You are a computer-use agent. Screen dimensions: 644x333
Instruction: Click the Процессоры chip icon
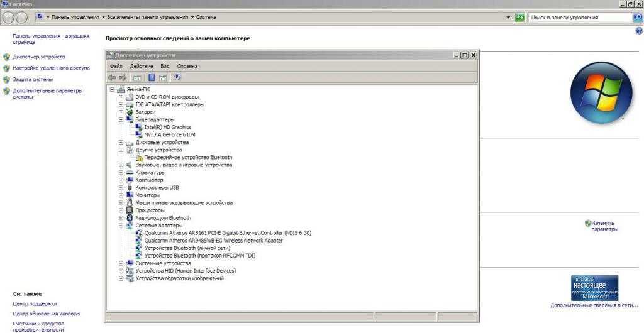click(x=130, y=210)
